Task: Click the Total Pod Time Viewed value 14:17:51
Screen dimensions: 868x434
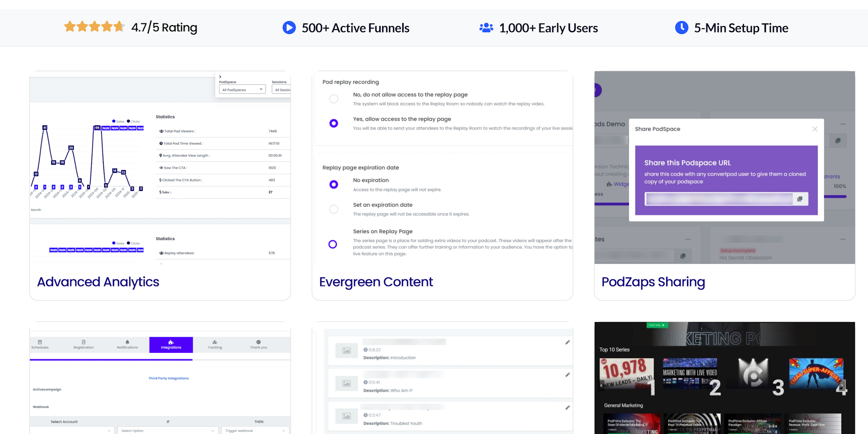Action: [274, 143]
